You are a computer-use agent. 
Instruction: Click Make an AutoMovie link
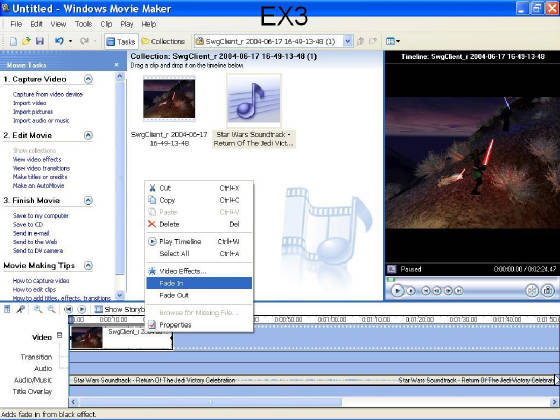[x=39, y=186]
